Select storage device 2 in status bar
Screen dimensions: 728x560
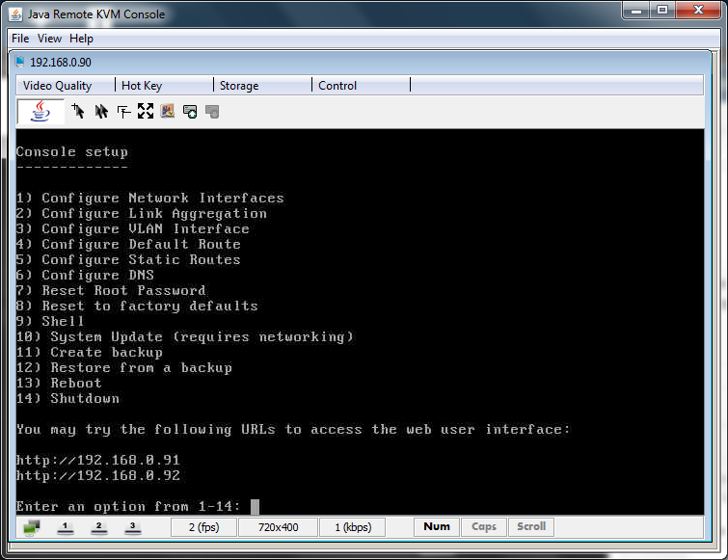pyautogui.click(x=98, y=527)
